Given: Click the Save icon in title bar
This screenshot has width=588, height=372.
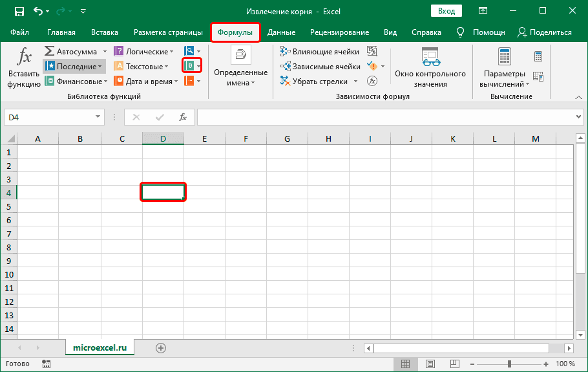Looking at the screenshot, I should point(19,11).
